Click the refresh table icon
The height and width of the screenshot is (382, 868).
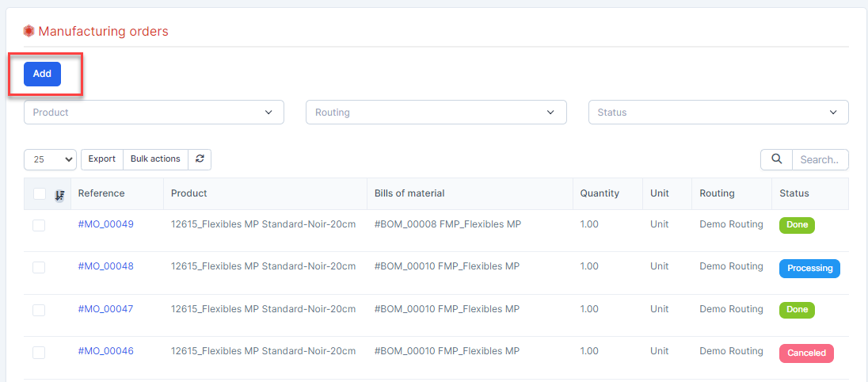point(200,159)
